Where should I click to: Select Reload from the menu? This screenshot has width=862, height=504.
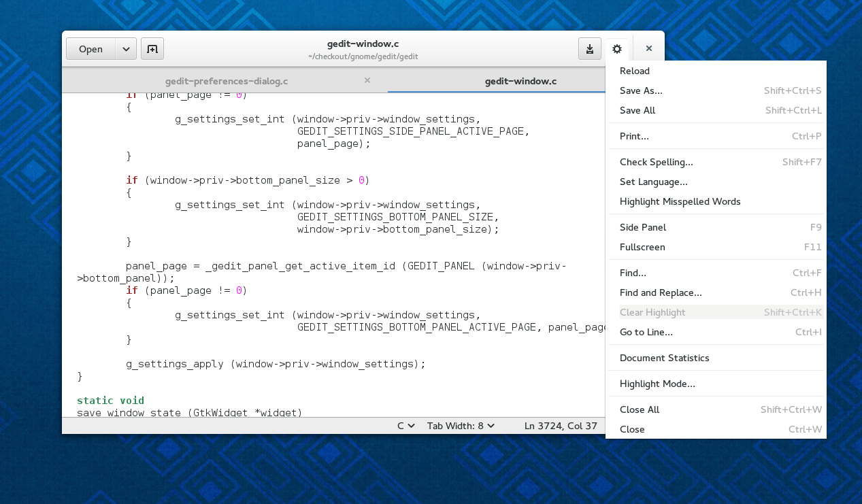[635, 71]
